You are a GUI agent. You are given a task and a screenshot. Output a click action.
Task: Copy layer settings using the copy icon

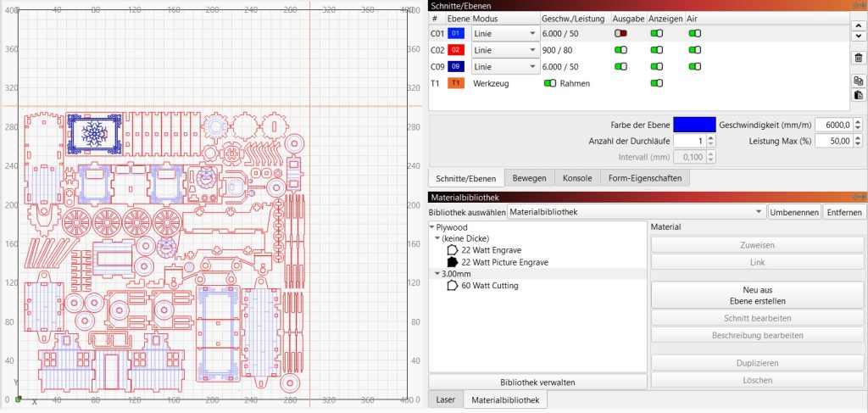pos(858,81)
